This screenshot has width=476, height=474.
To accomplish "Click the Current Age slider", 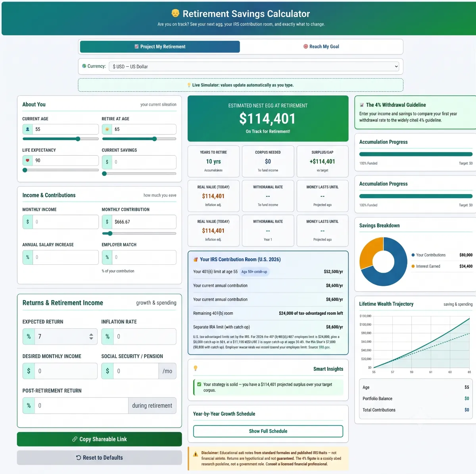I will pyautogui.click(x=60, y=139).
